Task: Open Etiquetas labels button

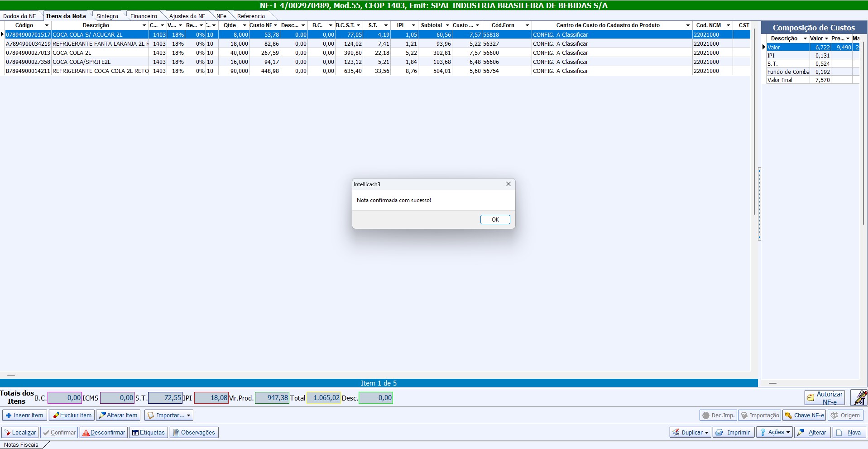Action: pyautogui.click(x=148, y=433)
